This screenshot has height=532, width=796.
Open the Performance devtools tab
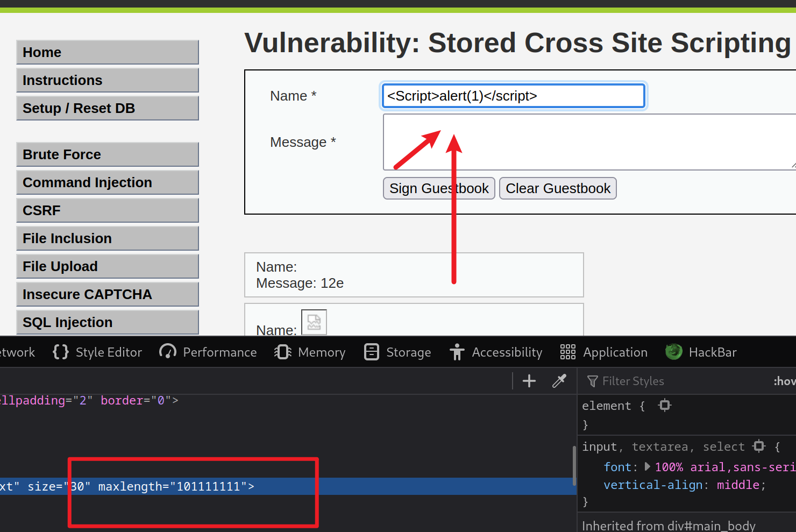[208, 352]
